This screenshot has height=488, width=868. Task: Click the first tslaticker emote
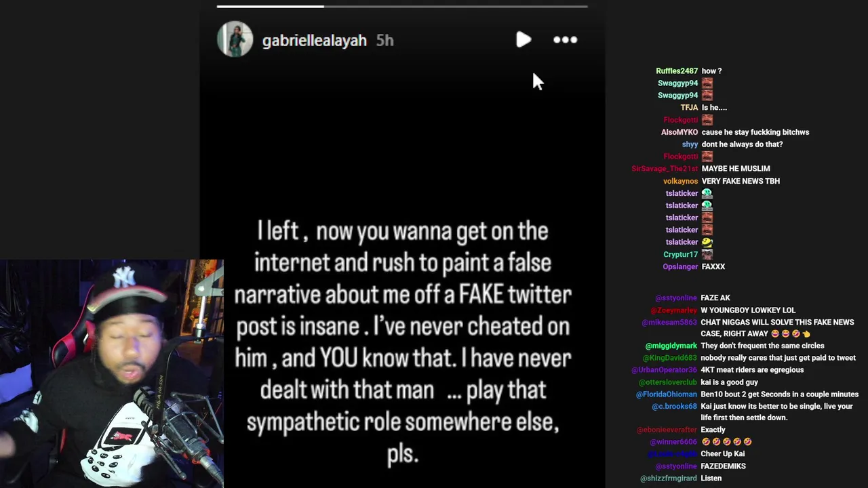707,193
